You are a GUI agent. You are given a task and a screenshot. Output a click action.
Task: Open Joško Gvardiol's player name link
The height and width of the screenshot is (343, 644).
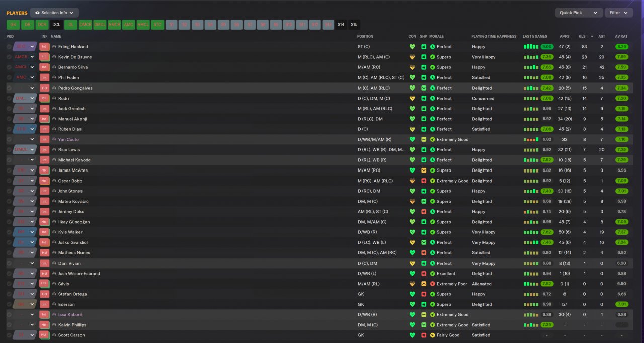(72, 242)
